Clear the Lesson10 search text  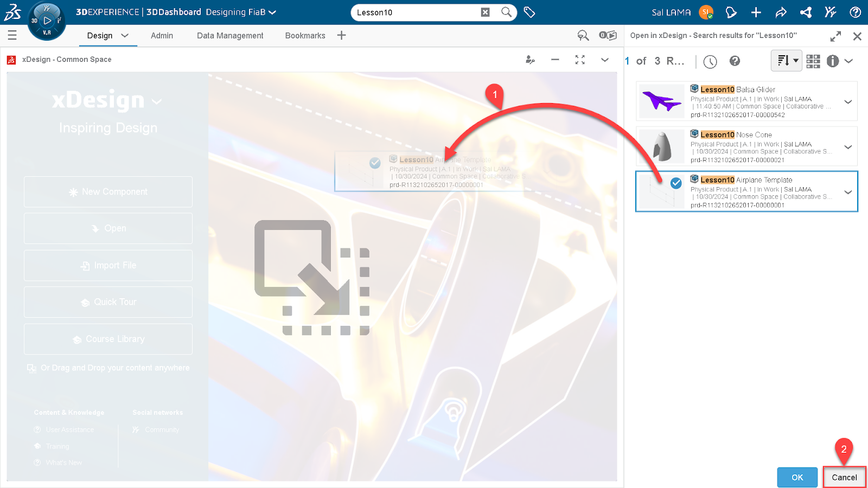[485, 12]
